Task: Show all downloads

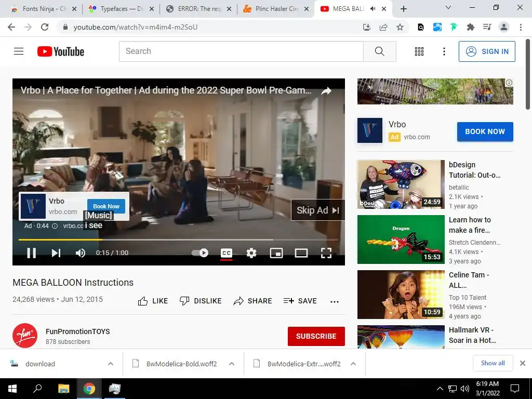Action: pos(493,363)
